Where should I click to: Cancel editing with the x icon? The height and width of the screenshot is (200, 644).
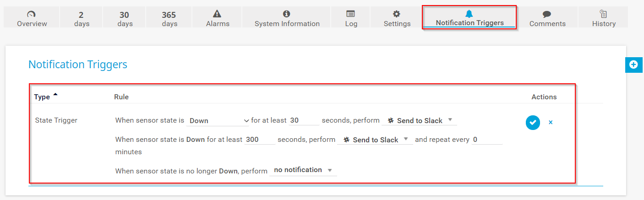(551, 122)
